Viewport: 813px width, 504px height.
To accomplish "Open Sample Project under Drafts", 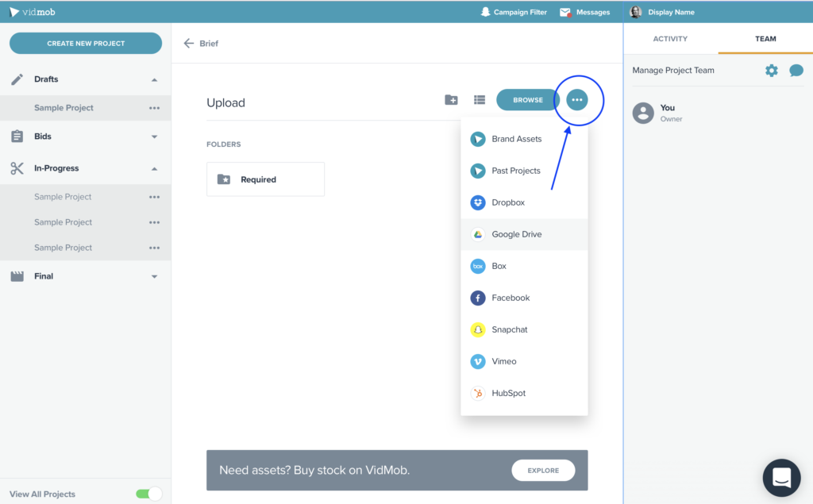I will (x=64, y=108).
